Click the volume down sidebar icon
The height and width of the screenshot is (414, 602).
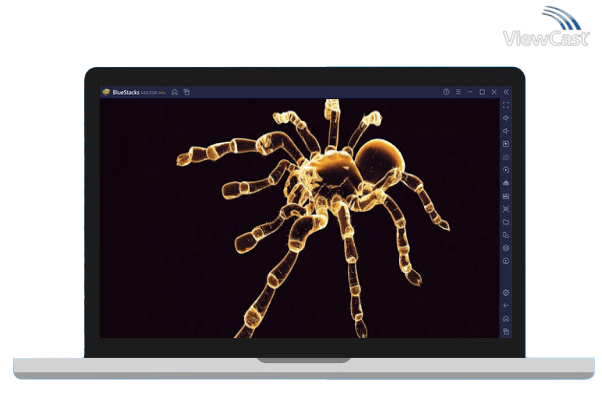click(x=506, y=131)
